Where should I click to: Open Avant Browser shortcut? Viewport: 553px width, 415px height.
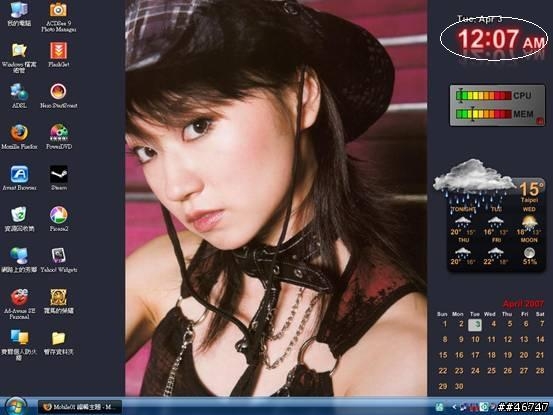pos(19,178)
